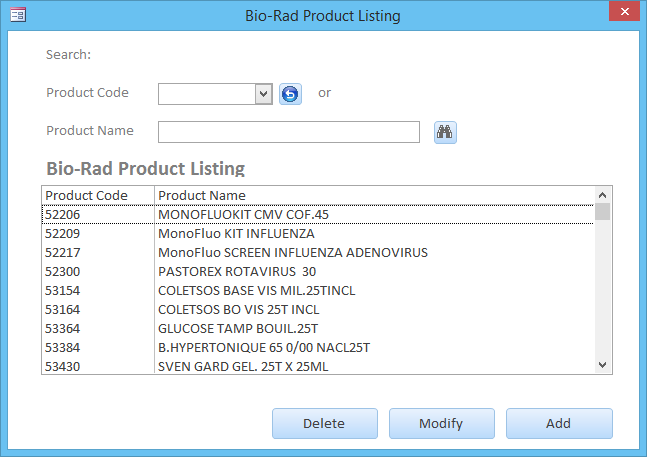Click the Delete button
Viewport: 647px width, 457px height.
(325, 424)
